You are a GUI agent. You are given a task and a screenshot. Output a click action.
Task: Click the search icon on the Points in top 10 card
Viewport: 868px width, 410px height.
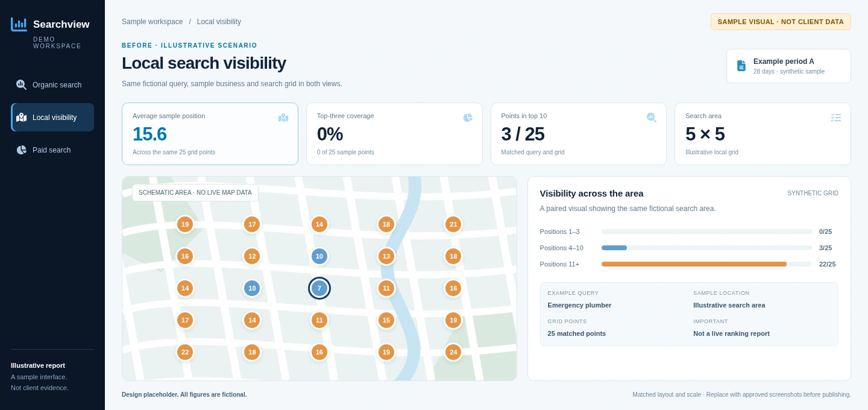point(652,118)
